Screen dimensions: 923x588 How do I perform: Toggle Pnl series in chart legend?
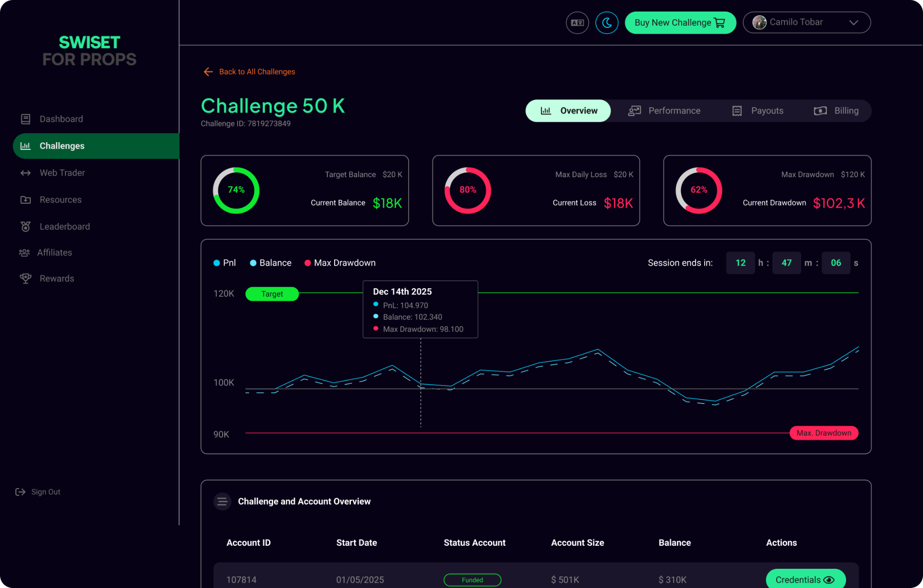(x=225, y=263)
